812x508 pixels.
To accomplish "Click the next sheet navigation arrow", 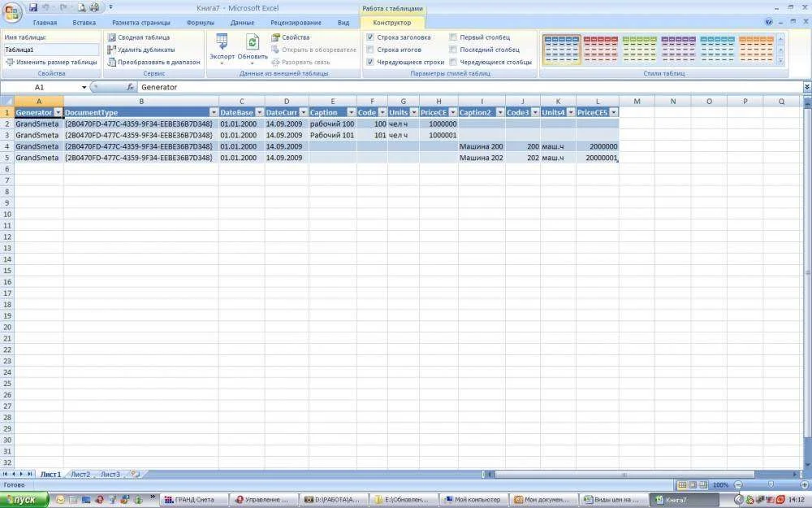I will pyautogui.click(x=21, y=475).
